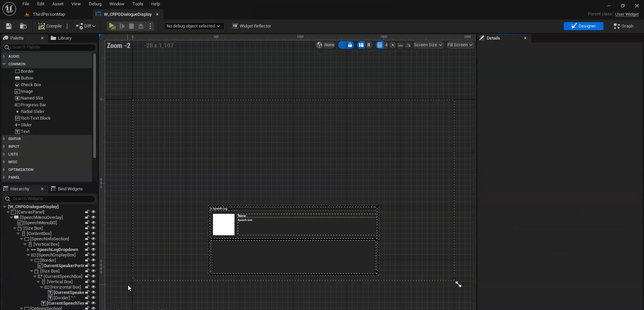
Task: Select the Slider widget in Palette
Action: 23,125
